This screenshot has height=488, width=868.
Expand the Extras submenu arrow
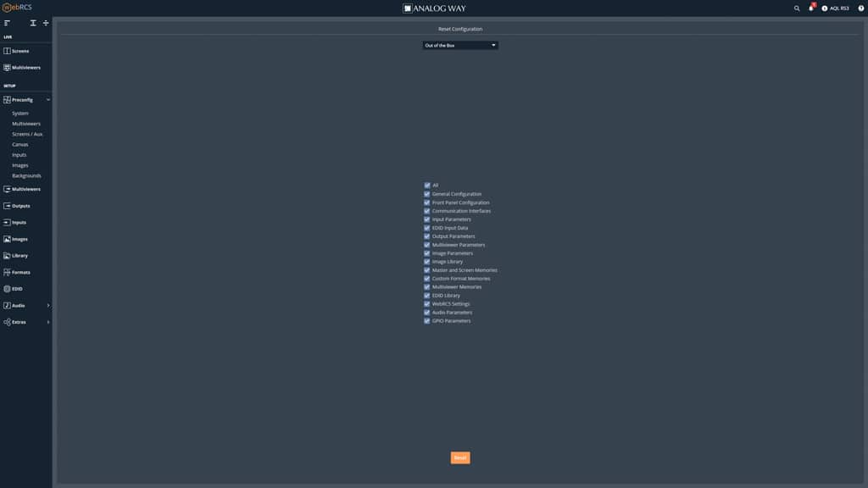[48, 322]
